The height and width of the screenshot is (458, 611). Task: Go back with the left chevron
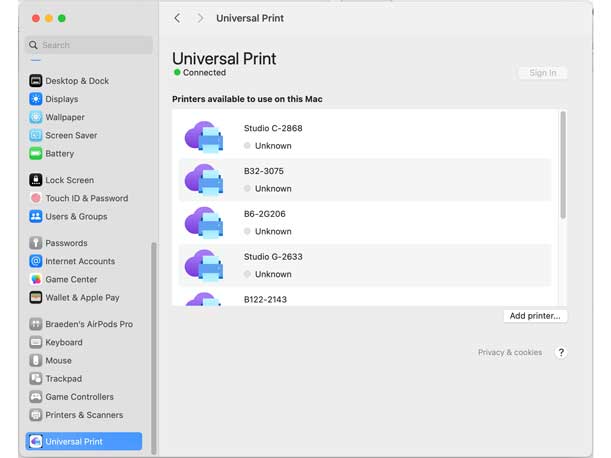[178, 18]
